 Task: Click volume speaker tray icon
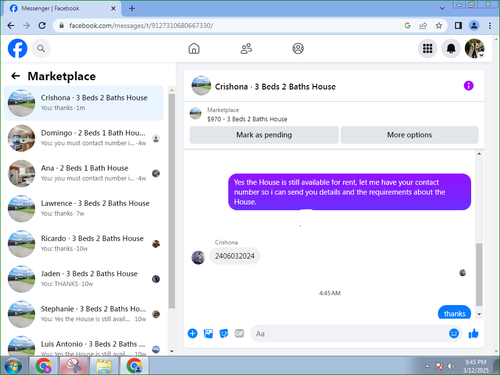point(451,366)
